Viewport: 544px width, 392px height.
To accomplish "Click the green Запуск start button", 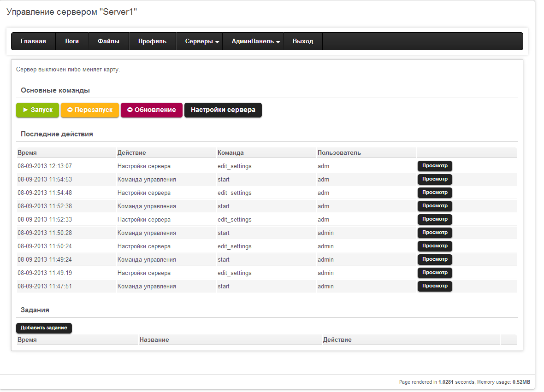I will tap(37, 110).
